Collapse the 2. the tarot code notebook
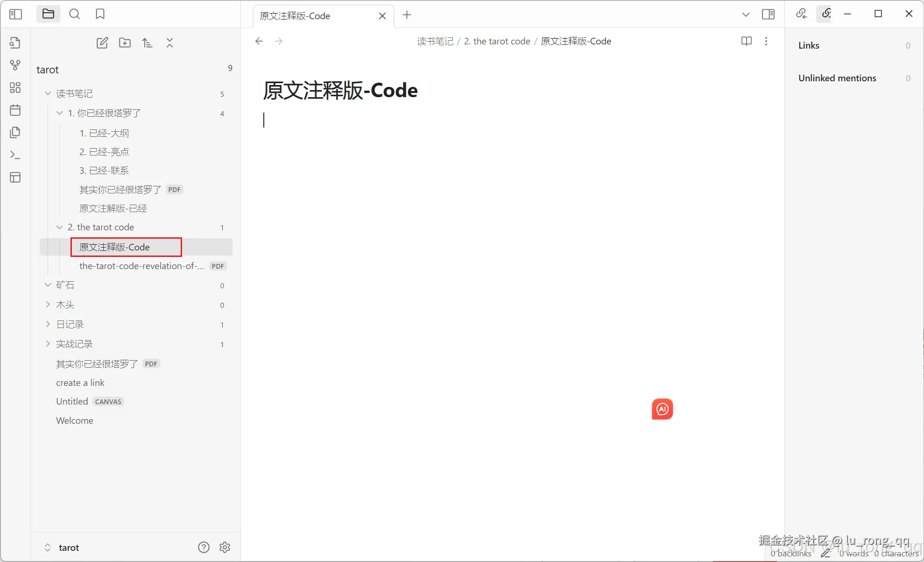The width and height of the screenshot is (924, 562). (59, 227)
